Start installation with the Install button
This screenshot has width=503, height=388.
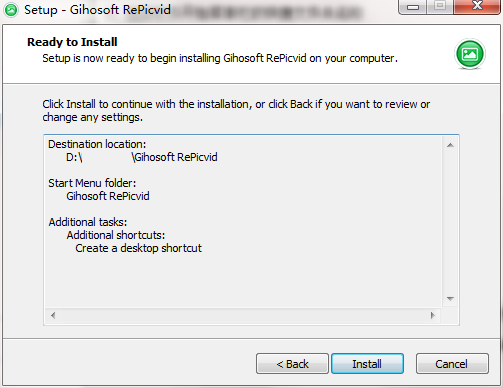click(x=367, y=364)
